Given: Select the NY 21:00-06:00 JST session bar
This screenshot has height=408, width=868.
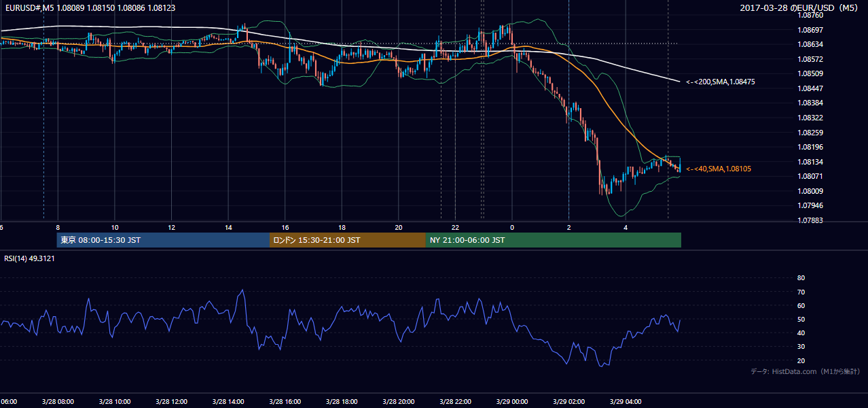Looking at the screenshot, I should [x=554, y=240].
